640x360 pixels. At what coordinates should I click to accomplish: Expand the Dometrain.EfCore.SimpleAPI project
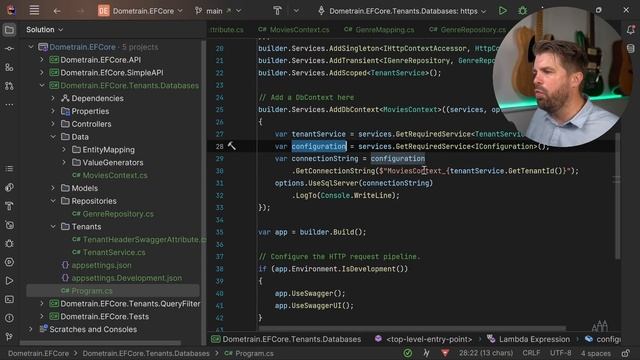click(x=42, y=73)
